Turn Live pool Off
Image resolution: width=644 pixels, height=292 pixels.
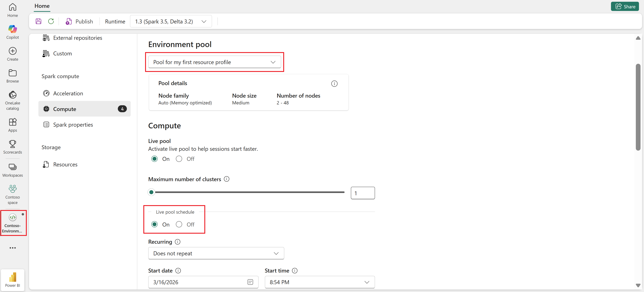coord(179,159)
